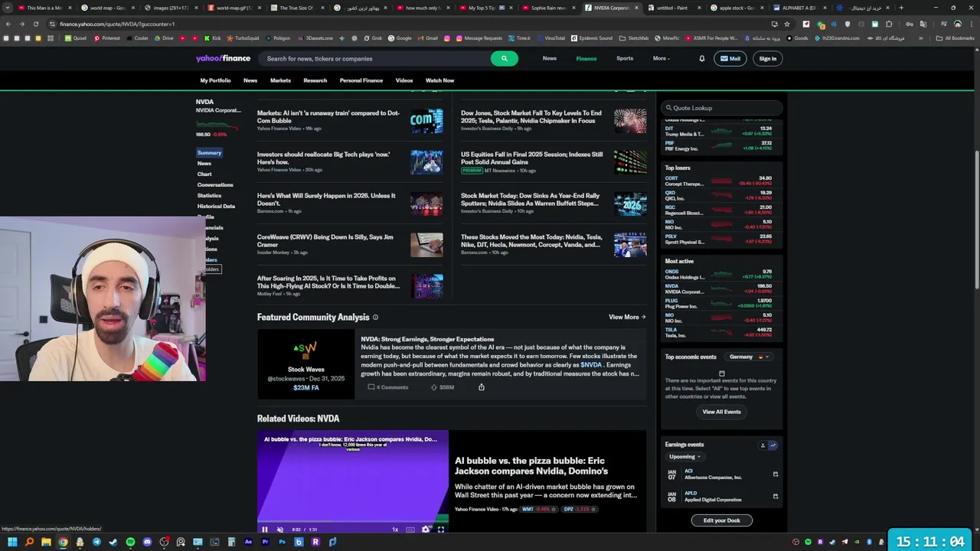This screenshot has width=980, height=551.
Task: Open the Windows Start menu
Action: [12, 542]
